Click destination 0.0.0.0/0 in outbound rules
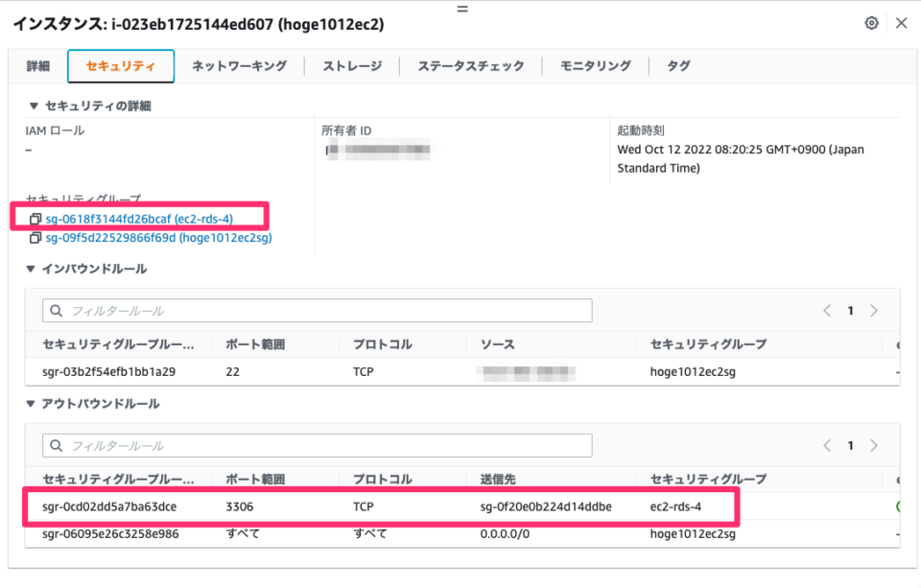 (x=505, y=534)
